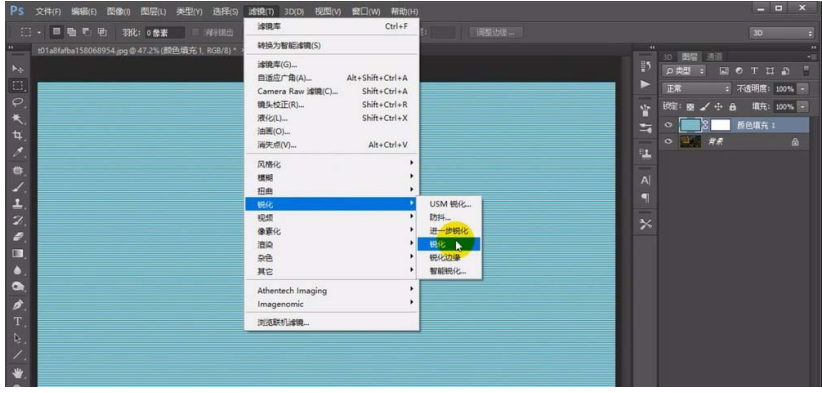The height and width of the screenshot is (393, 822).
Task: Click the 颜色填充 1 teal color thumbnail
Action: click(x=689, y=125)
